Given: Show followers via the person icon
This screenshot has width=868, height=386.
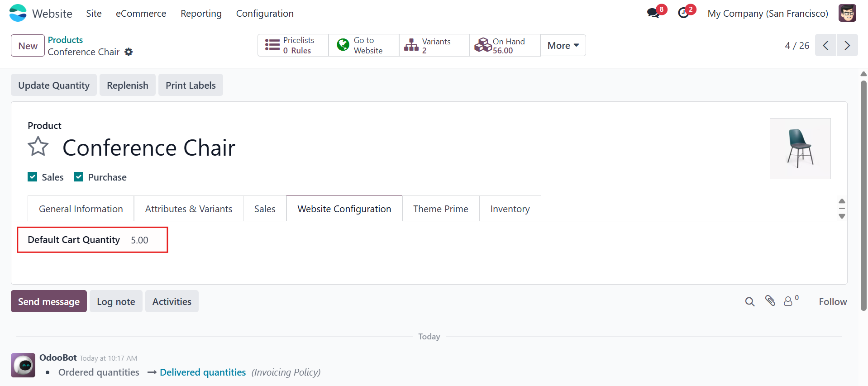Looking at the screenshot, I should point(788,301).
